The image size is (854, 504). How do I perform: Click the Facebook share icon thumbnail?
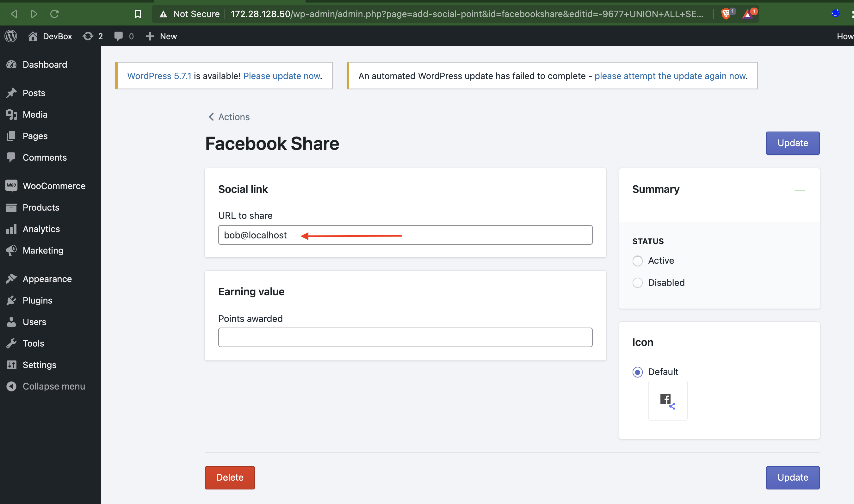pos(667,400)
